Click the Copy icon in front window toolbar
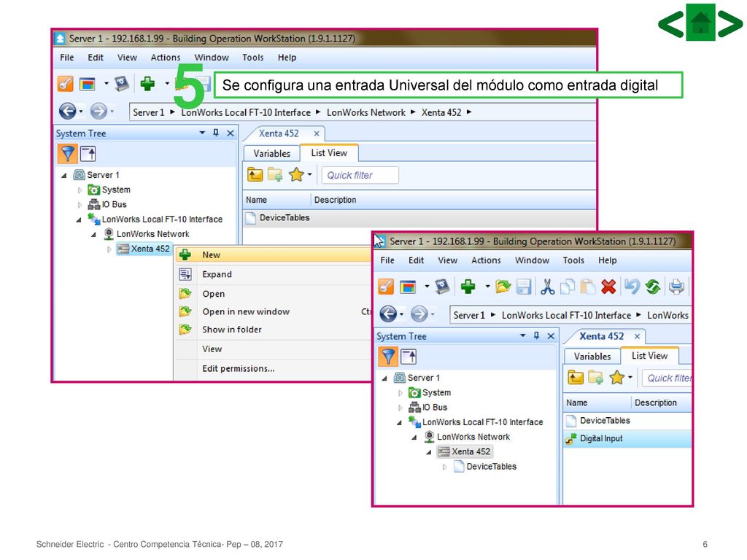The image size is (747, 560). point(568,287)
